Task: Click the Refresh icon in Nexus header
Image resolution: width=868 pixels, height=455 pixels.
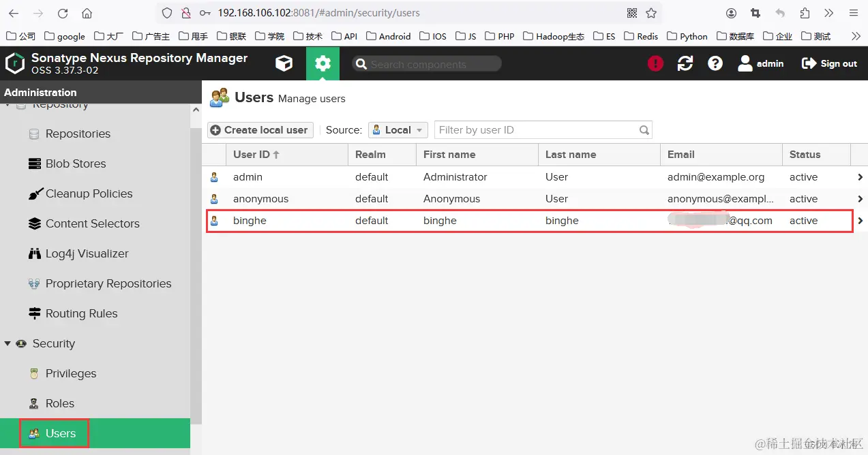Action: pos(685,63)
